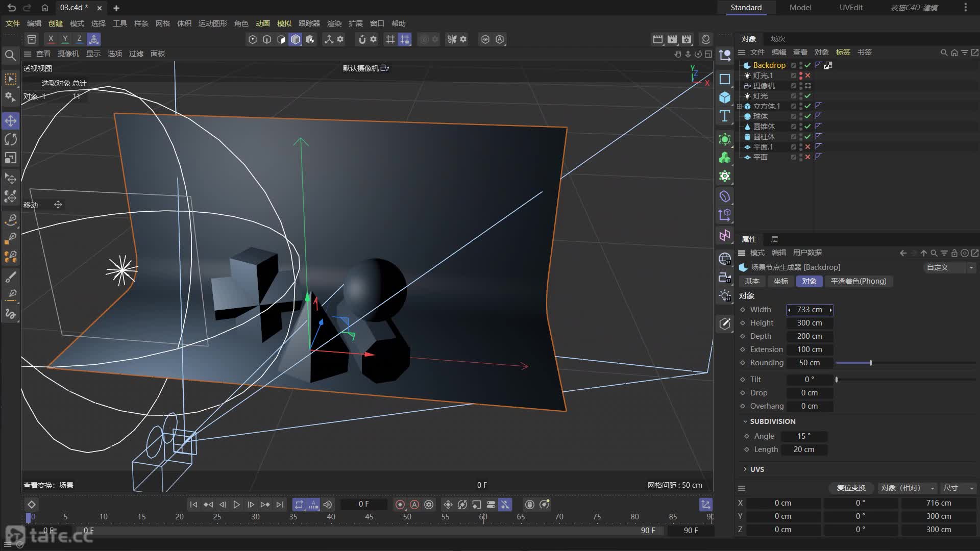Open the layout options three-dot menu

click(x=965, y=8)
